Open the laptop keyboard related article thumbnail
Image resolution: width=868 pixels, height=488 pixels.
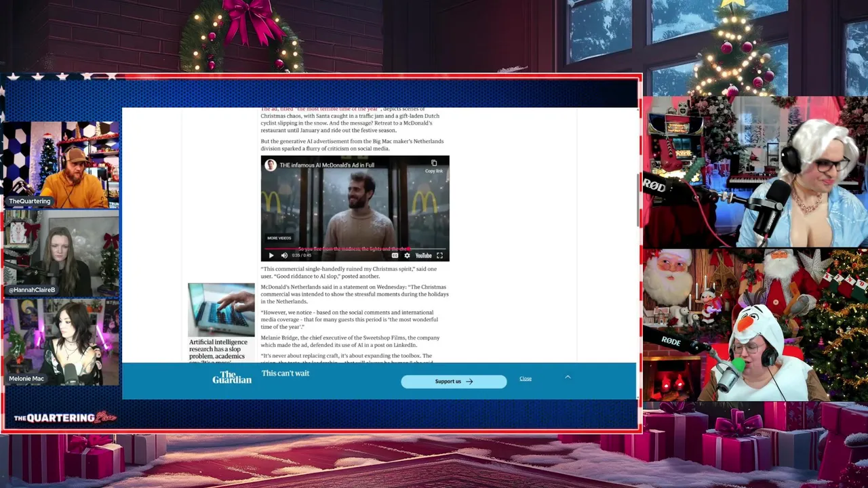point(221,310)
